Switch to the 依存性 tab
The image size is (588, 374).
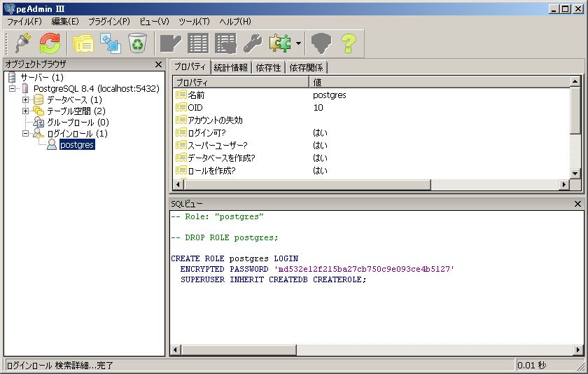click(x=269, y=68)
